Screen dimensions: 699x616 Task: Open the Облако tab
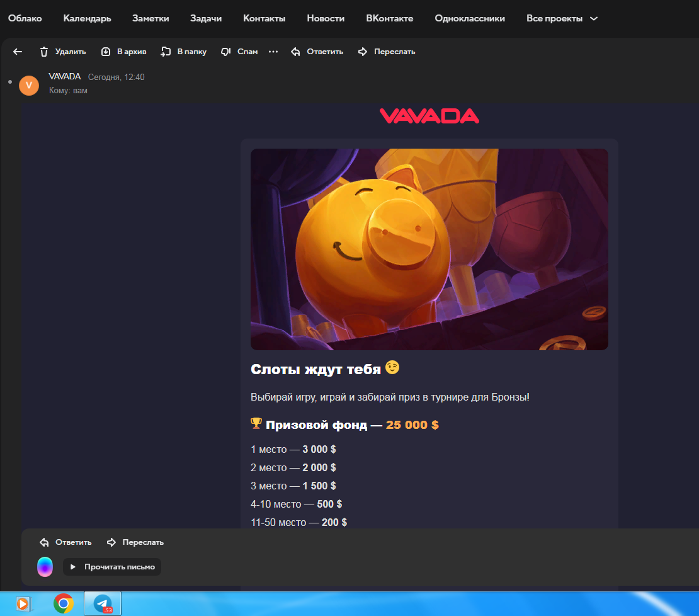click(x=25, y=18)
